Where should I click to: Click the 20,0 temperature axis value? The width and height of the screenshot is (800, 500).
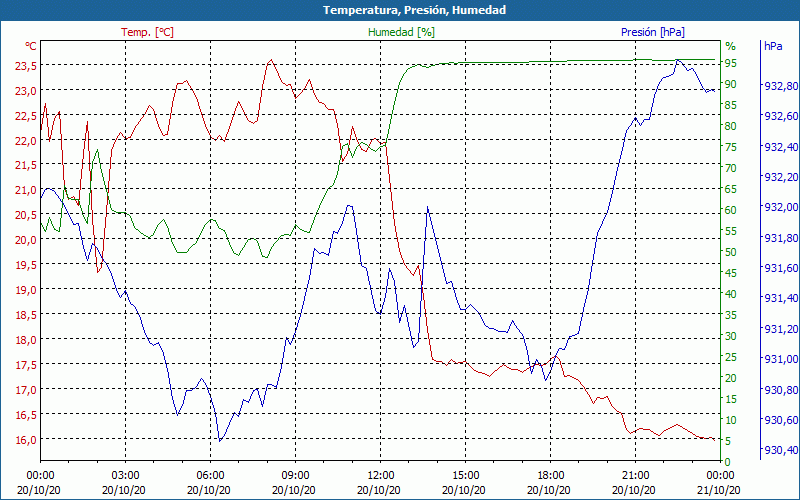point(27,240)
